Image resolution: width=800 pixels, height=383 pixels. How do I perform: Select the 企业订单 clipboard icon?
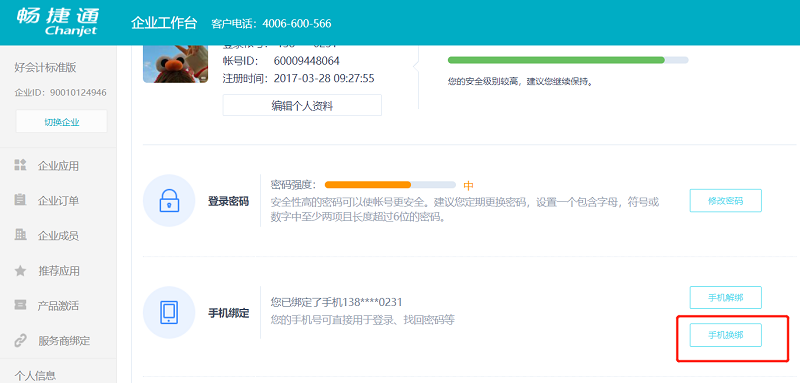point(20,200)
